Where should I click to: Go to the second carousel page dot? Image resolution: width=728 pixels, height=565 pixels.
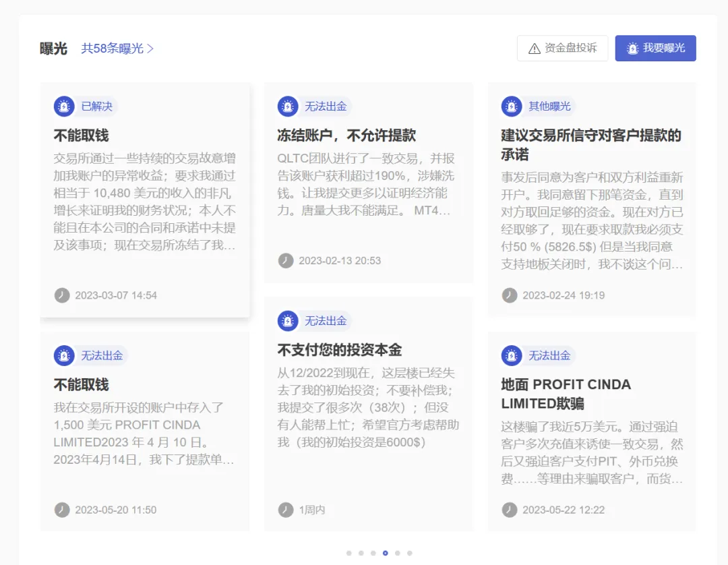tap(361, 553)
